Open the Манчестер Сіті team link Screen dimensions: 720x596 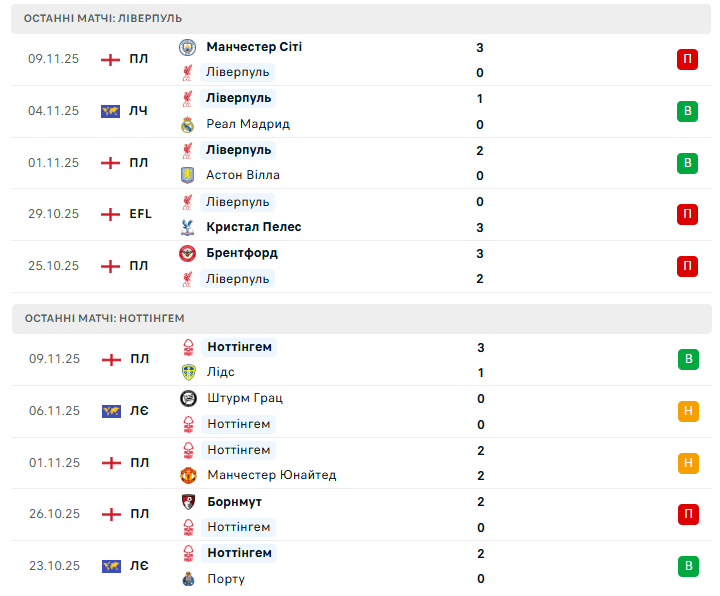click(x=254, y=47)
